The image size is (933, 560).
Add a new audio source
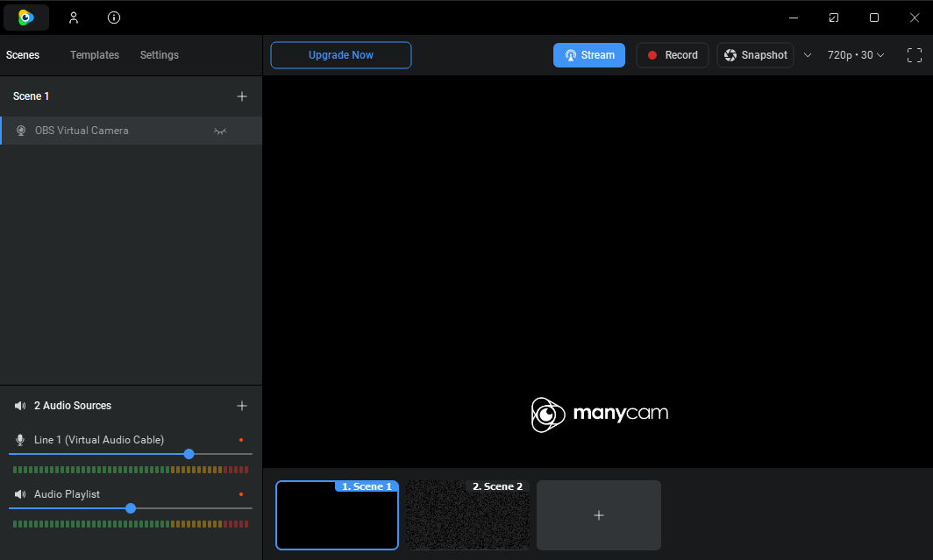(x=242, y=406)
